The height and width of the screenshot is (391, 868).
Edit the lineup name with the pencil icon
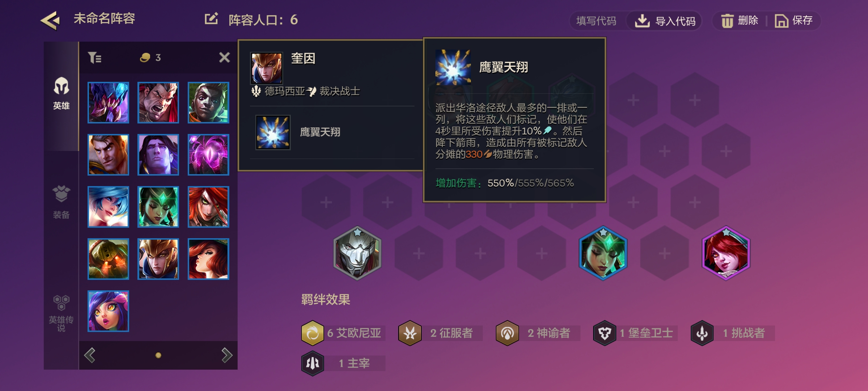(211, 19)
